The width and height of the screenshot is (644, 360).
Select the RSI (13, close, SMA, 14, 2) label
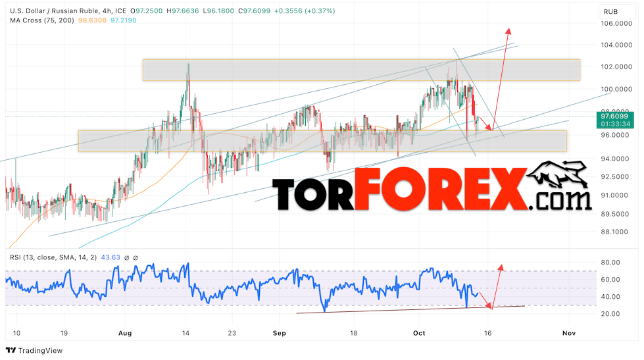(53, 257)
